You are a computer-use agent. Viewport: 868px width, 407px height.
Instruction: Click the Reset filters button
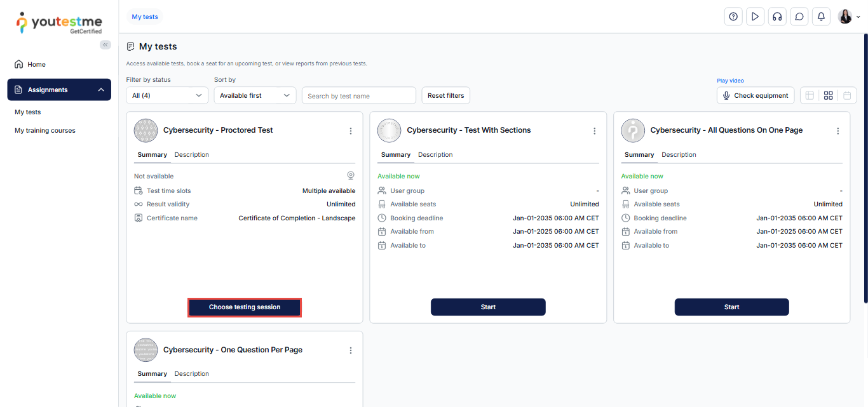pos(445,96)
